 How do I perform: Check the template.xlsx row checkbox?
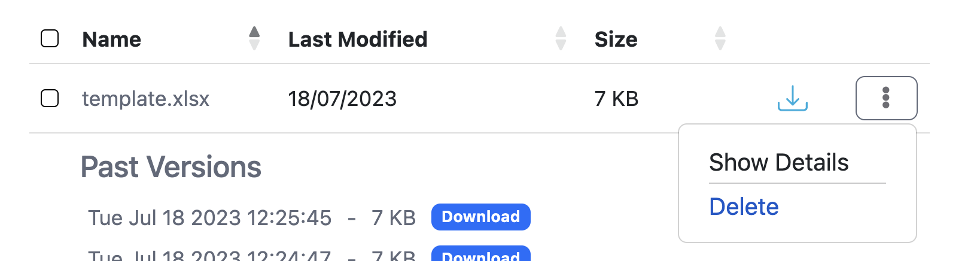tap(50, 98)
